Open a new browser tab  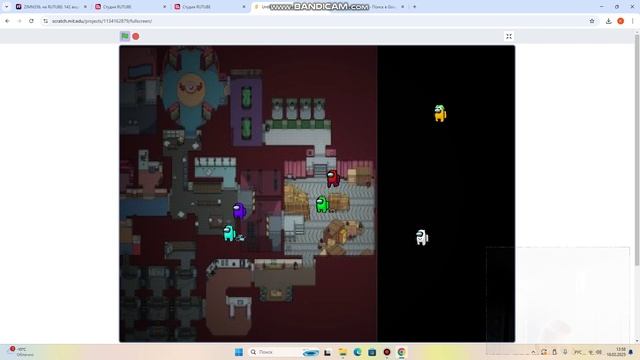coord(414,7)
